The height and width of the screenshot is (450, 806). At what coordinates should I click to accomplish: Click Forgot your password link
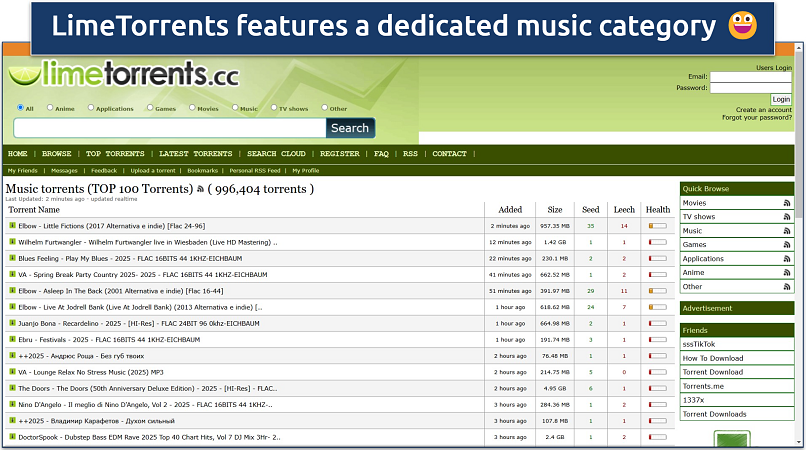757,117
